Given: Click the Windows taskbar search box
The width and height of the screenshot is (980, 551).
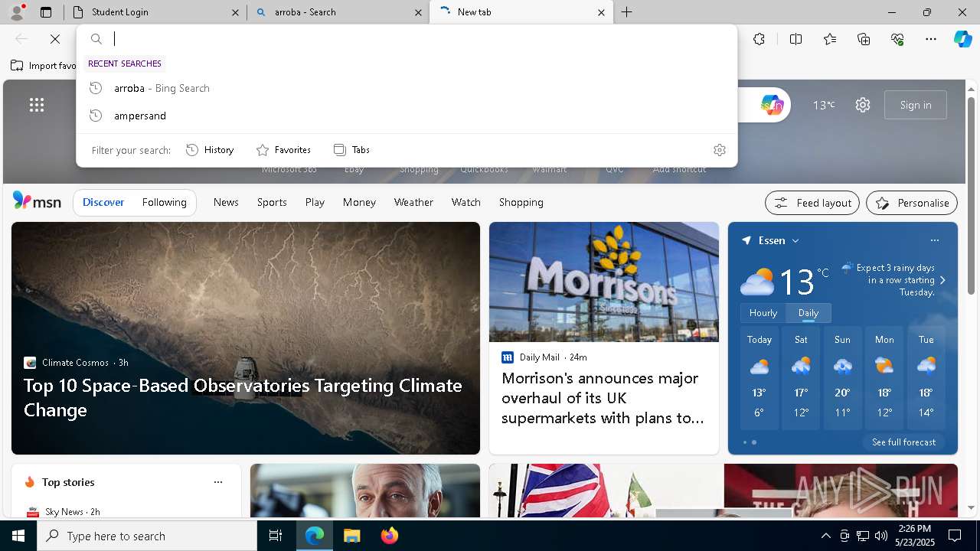Looking at the screenshot, I should point(147,536).
